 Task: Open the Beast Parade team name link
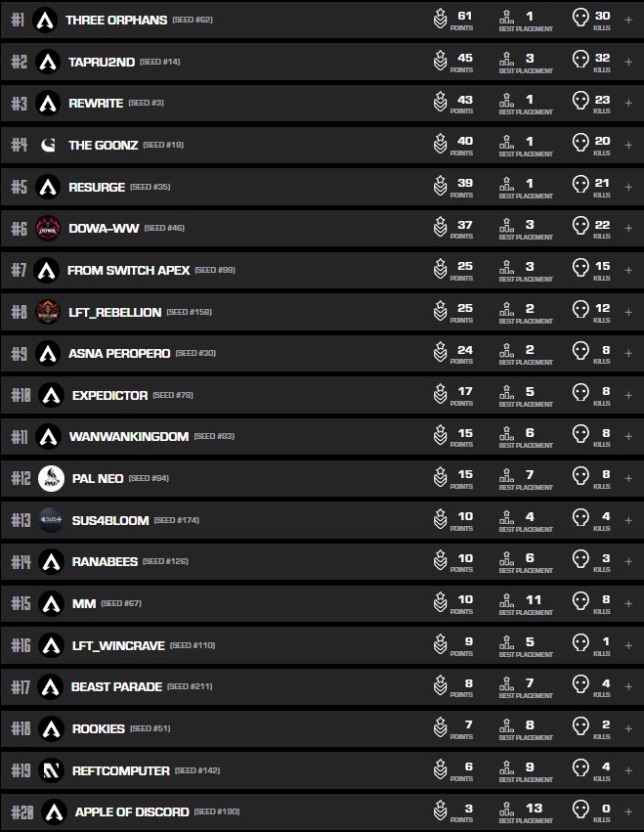[116, 686]
